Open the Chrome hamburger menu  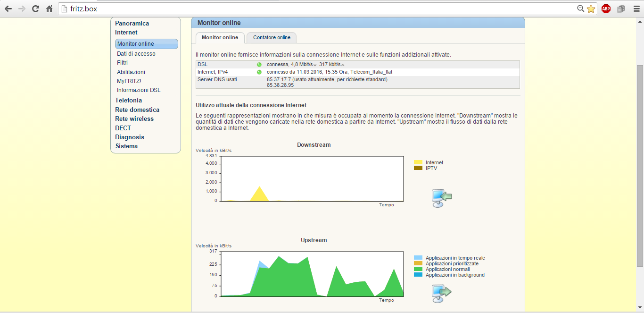tap(636, 8)
